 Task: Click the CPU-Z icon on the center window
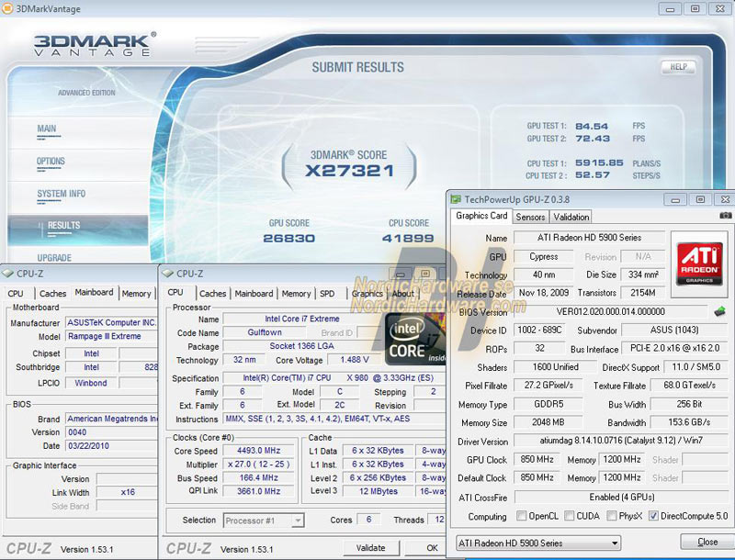(x=165, y=272)
